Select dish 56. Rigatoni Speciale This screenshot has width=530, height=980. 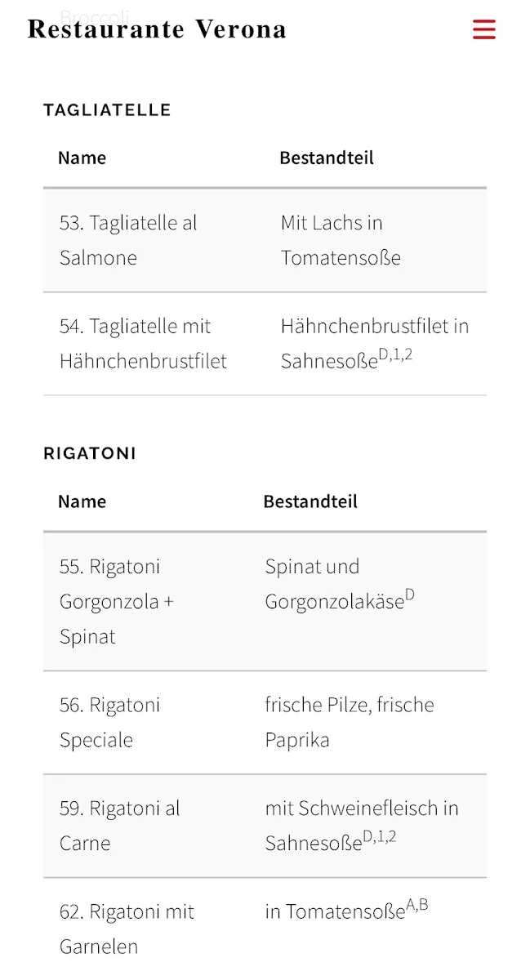pos(109,723)
